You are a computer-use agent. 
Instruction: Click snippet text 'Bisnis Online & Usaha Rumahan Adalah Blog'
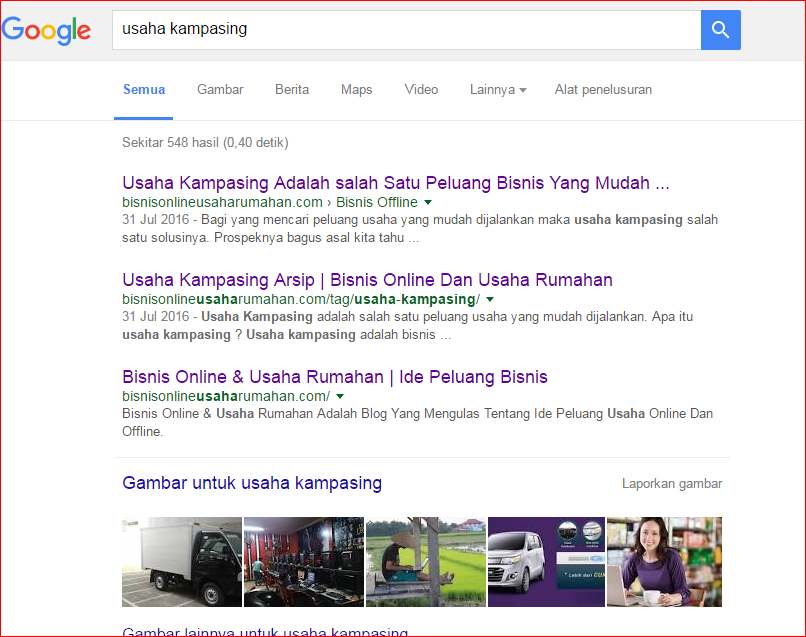pos(417,423)
